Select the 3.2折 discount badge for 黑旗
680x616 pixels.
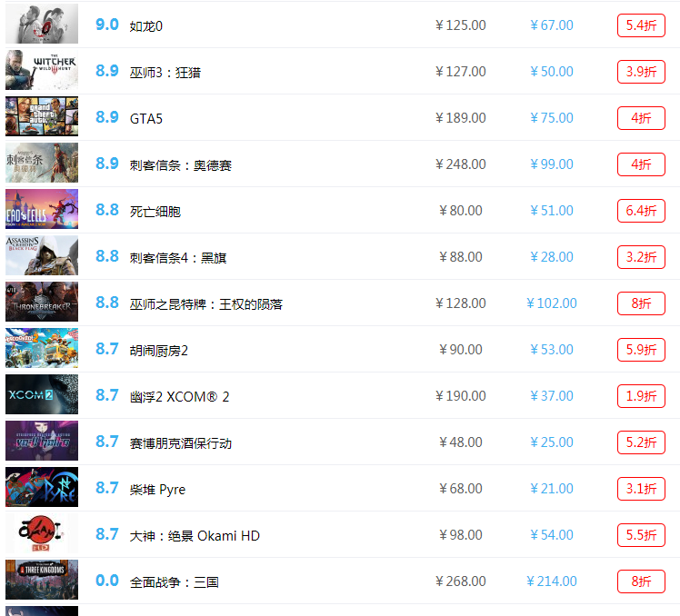tap(641, 257)
